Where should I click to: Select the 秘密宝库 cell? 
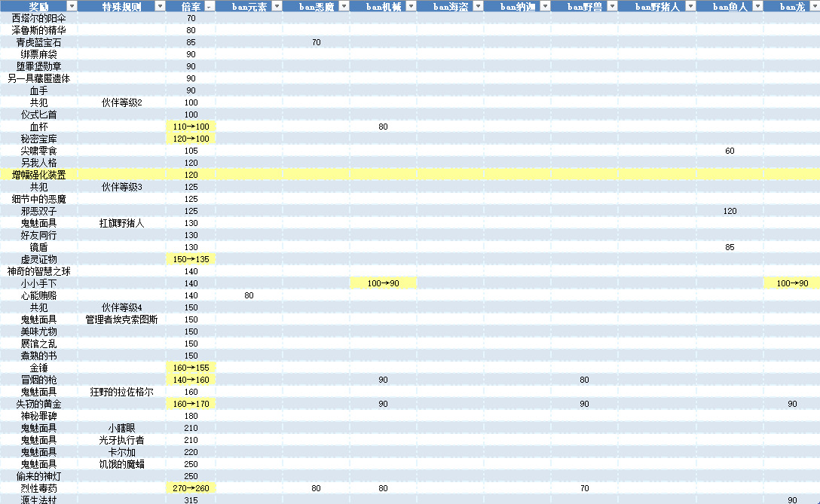pos(38,139)
